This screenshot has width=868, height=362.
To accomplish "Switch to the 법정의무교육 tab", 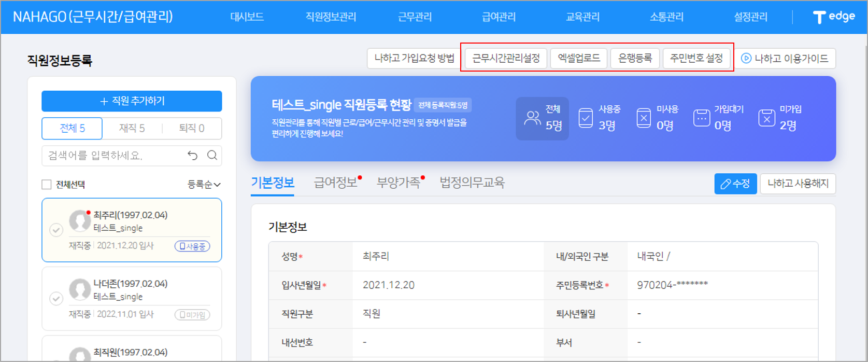I will 472,183.
